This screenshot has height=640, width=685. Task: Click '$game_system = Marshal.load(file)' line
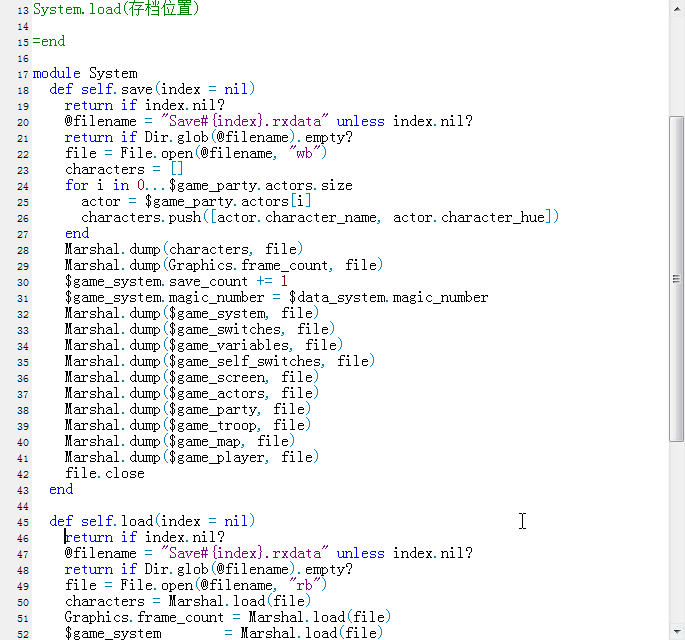click(224, 633)
